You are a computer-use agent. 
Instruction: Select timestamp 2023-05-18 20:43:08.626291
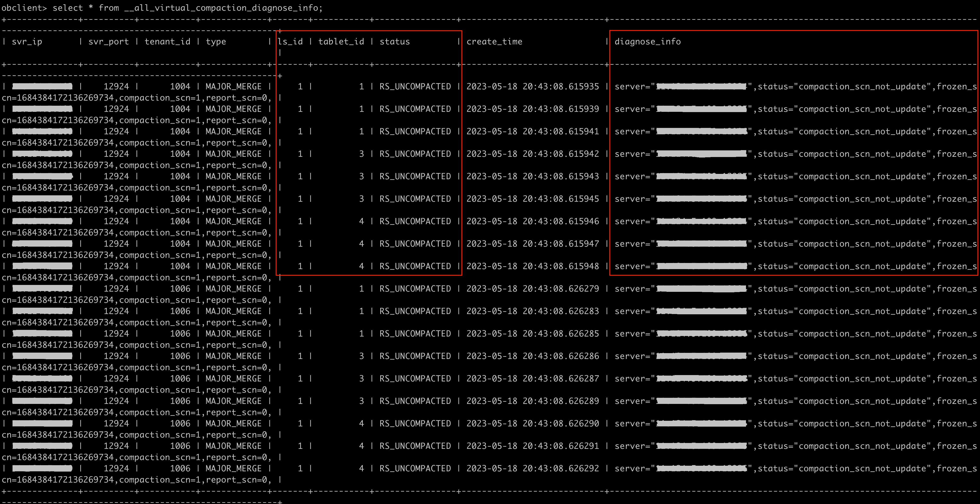point(533,446)
